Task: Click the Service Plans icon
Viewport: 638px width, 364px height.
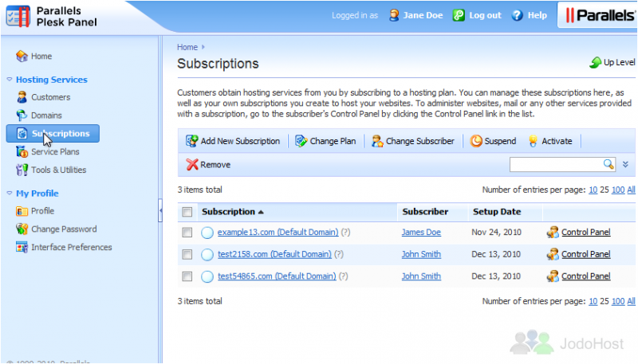Action: coord(22,151)
